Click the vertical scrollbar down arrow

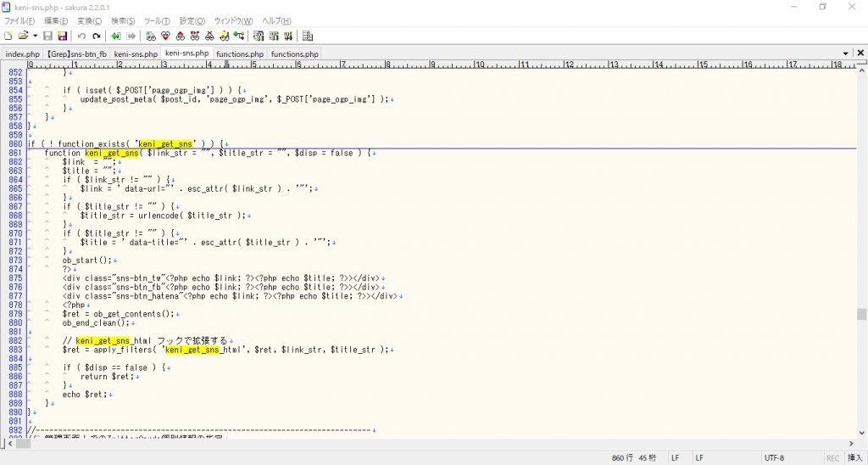point(861,434)
